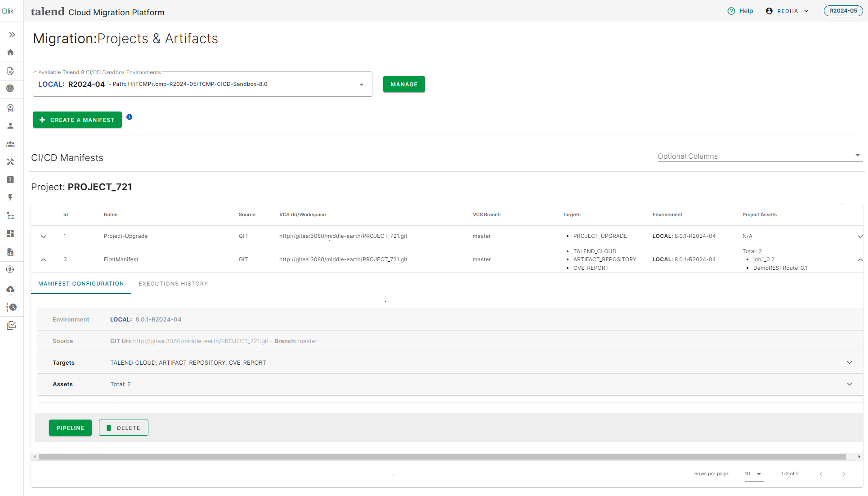Click the R2024-05 version badge
This screenshot has width=868, height=496.
click(843, 11)
